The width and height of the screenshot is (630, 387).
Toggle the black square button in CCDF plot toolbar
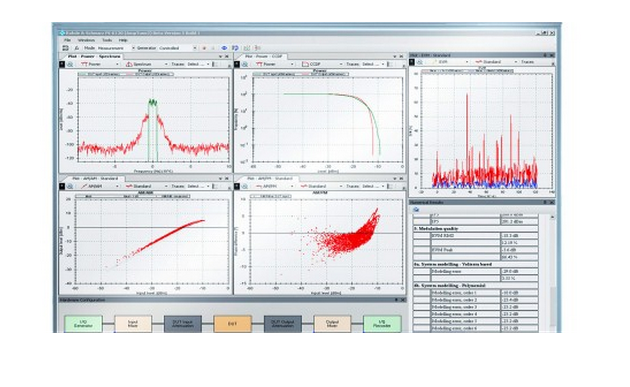[x=237, y=64]
